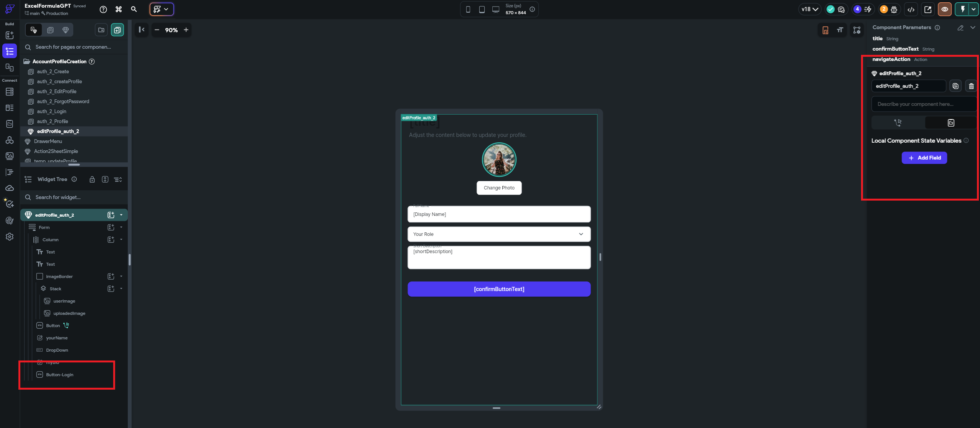Open Widget Palette in Build sidebar
980x428 pixels.
coord(10,35)
